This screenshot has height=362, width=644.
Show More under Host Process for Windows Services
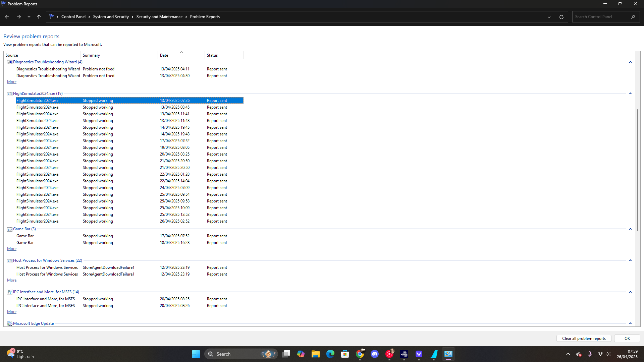pyautogui.click(x=12, y=280)
